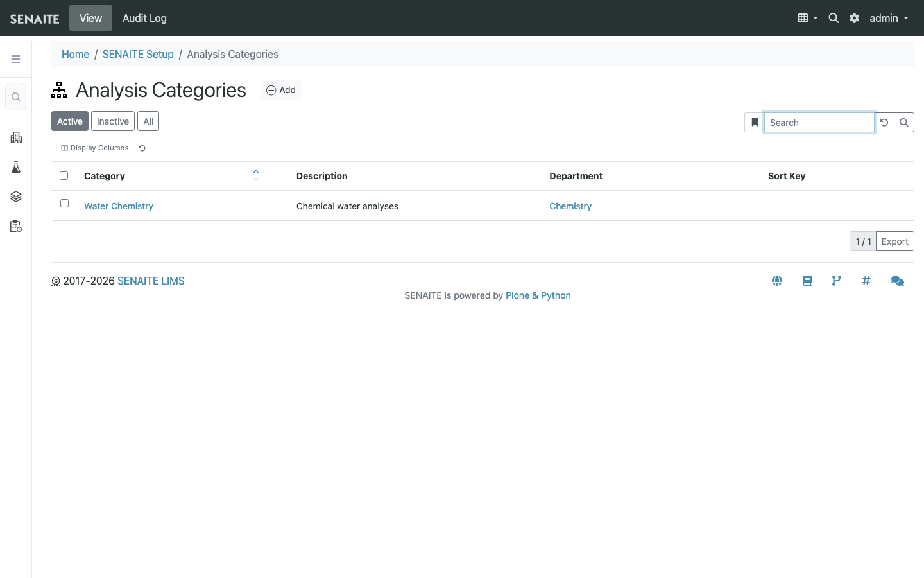Switch to the Audit Log tab
This screenshot has height=578, width=924.
click(144, 18)
